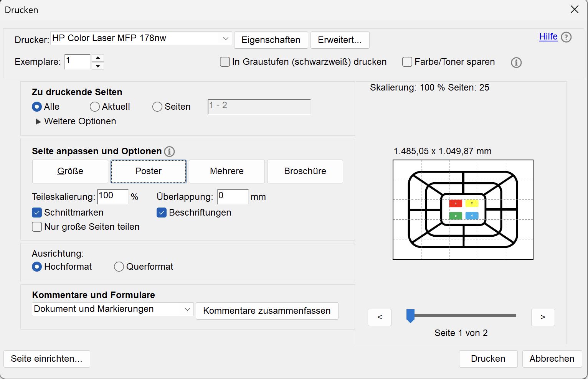This screenshot has height=379, width=588.
Task: Open the Drucker selection dropdown
Action: pyautogui.click(x=141, y=38)
